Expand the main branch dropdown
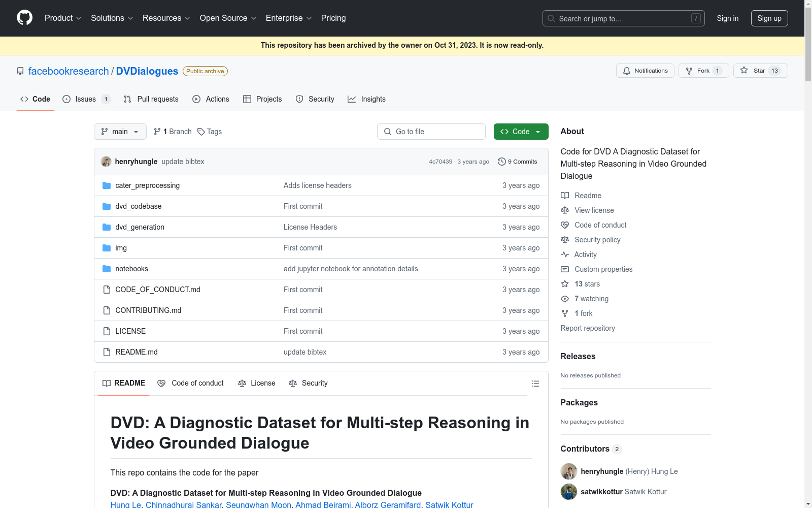The height and width of the screenshot is (508, 812). pyautogui.click(x=120, y=132)
